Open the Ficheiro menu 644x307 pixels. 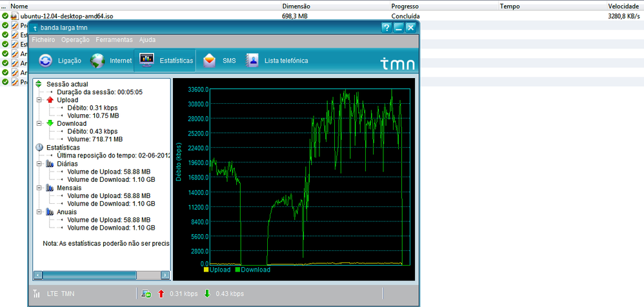[43, 40]
